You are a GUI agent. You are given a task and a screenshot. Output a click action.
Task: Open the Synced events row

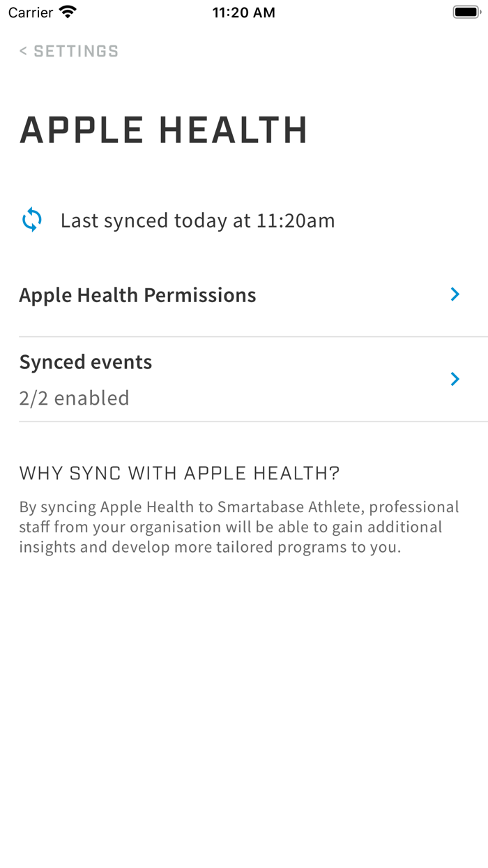237,380
